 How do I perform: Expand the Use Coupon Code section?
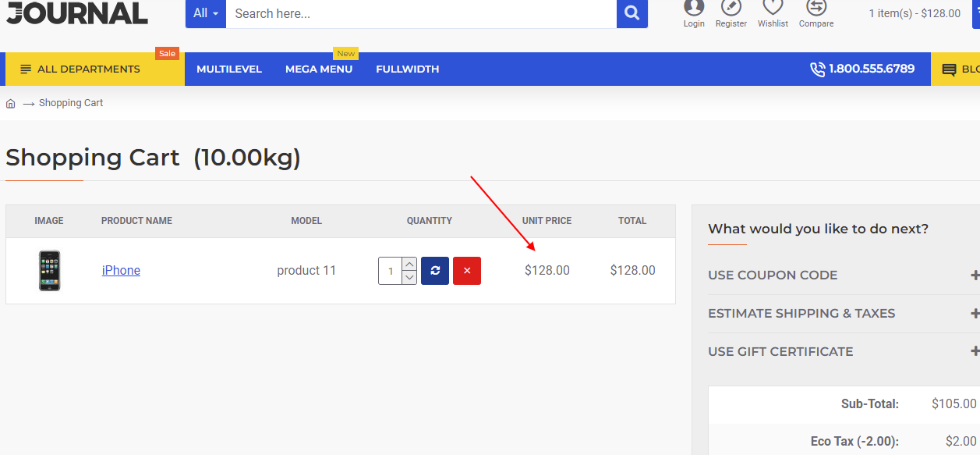pyautogui.click(x=844, y=275)
